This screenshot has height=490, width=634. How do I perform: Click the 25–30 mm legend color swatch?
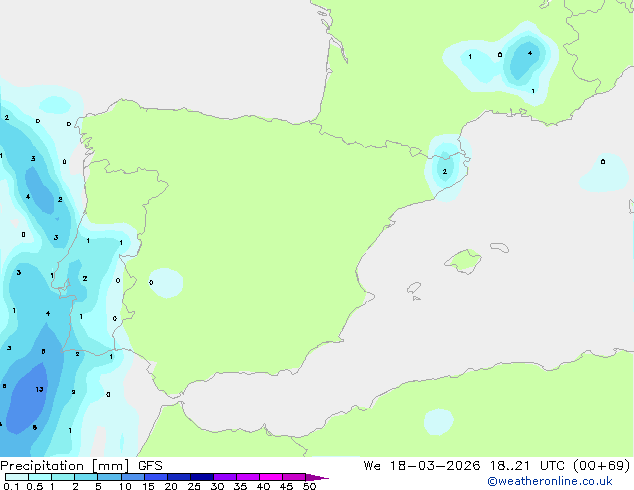point(202,477)
